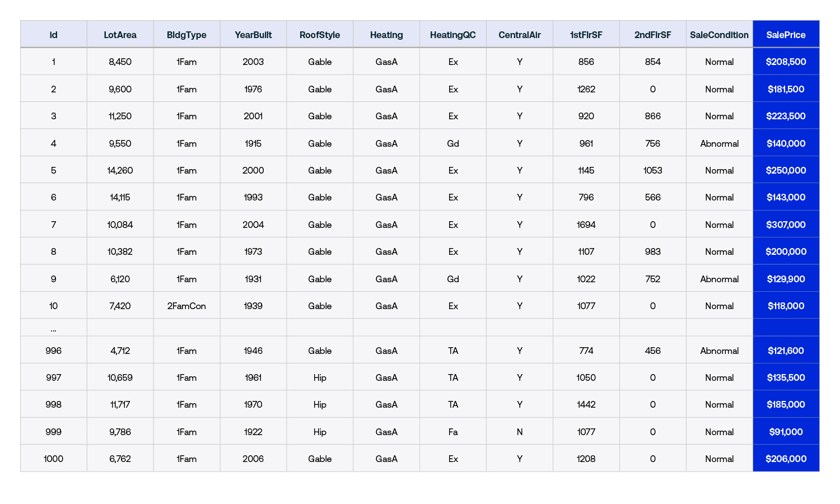Viewport: 840px width, 504px height.
Task: Click the SalePrice column header
Action: (786, 35)
